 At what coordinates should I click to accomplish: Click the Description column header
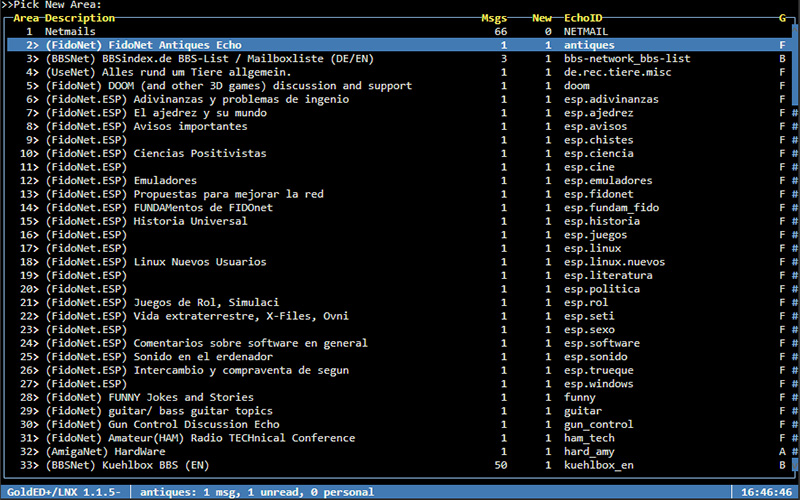click(x=80, y=18)
